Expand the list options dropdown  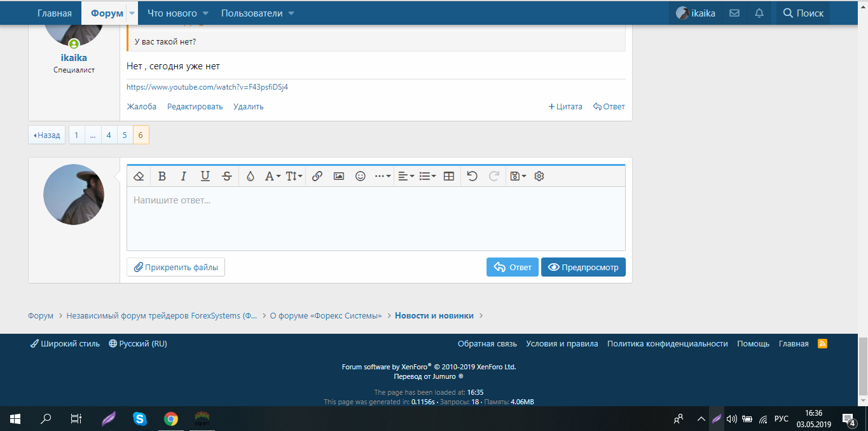pos(427,176)
